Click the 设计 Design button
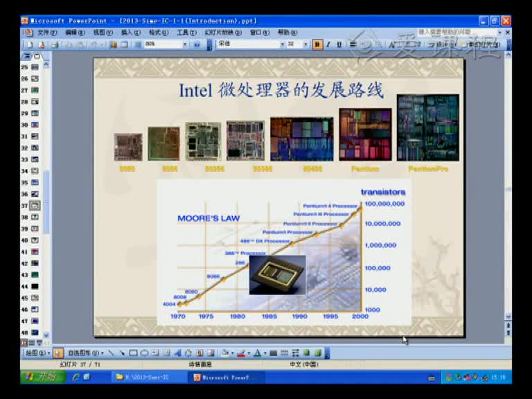 [442, 44]
